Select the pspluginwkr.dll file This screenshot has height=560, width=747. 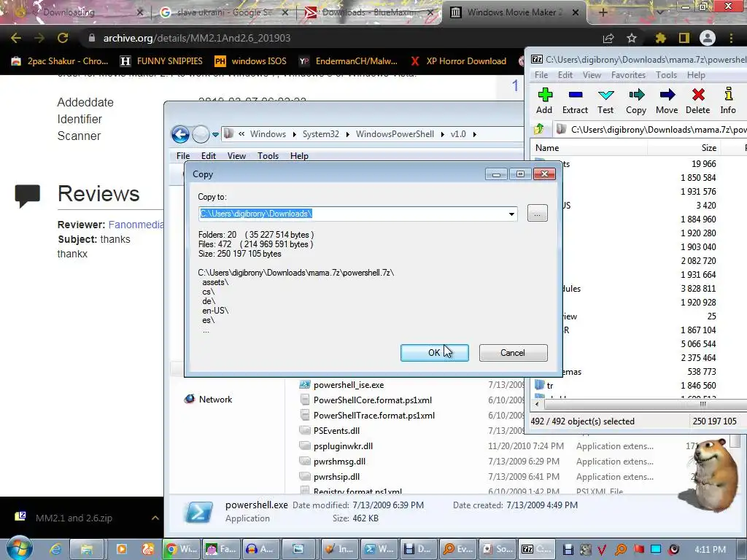coord(336,446)
